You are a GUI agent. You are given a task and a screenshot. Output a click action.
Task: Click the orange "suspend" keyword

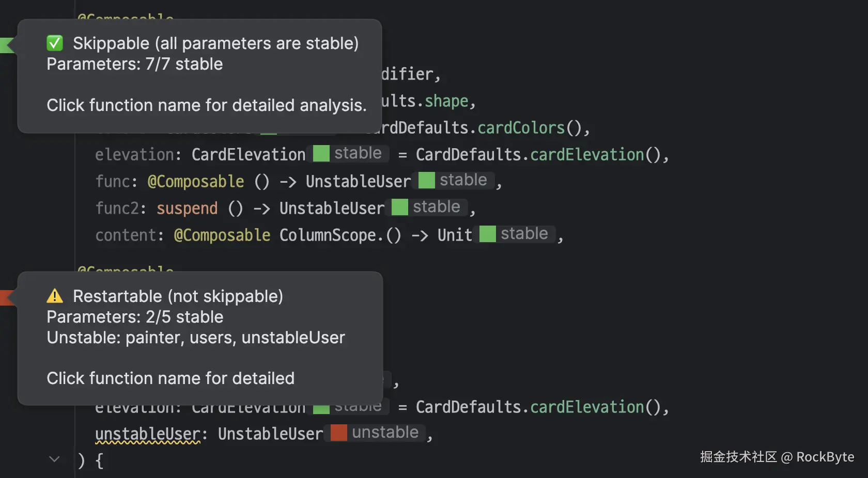187,208
